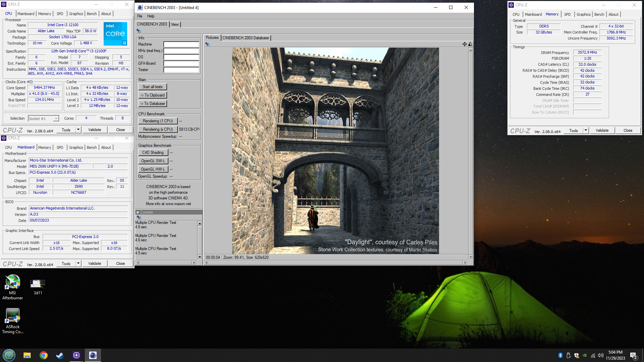Open the 3d11 desktop icon

click(38, 287)
